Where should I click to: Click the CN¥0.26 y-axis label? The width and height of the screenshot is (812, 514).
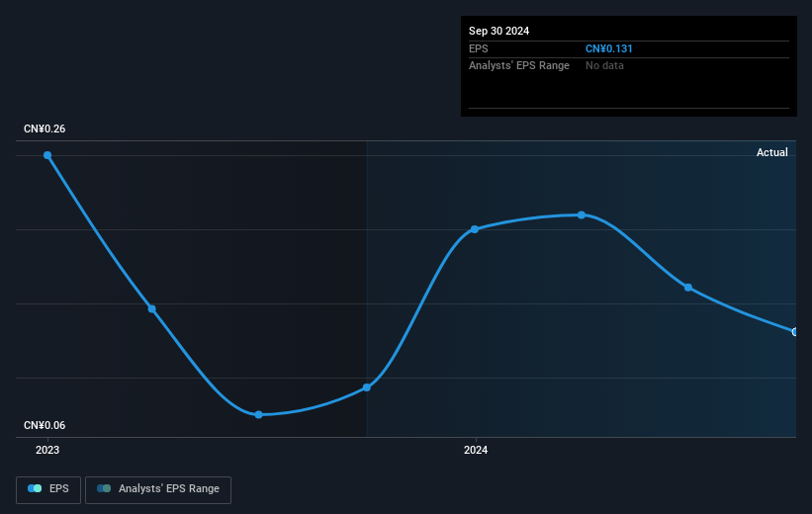tap(45, 128)
